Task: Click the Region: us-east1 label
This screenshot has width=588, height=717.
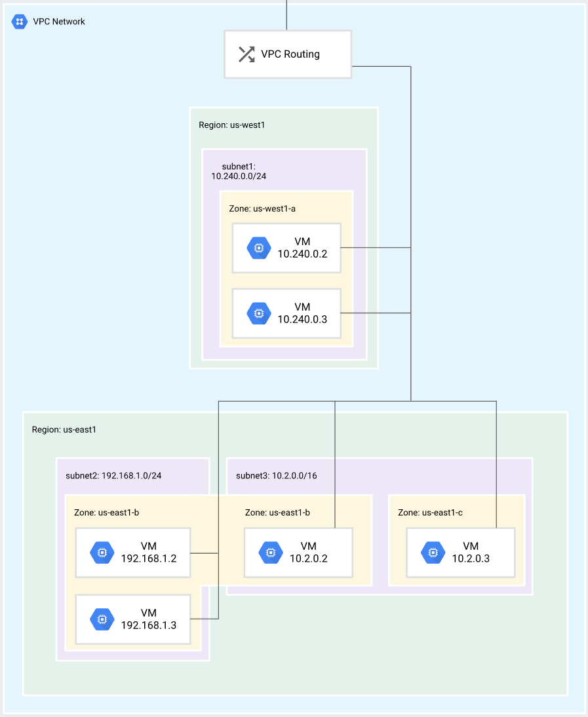Action: (64, 429)
